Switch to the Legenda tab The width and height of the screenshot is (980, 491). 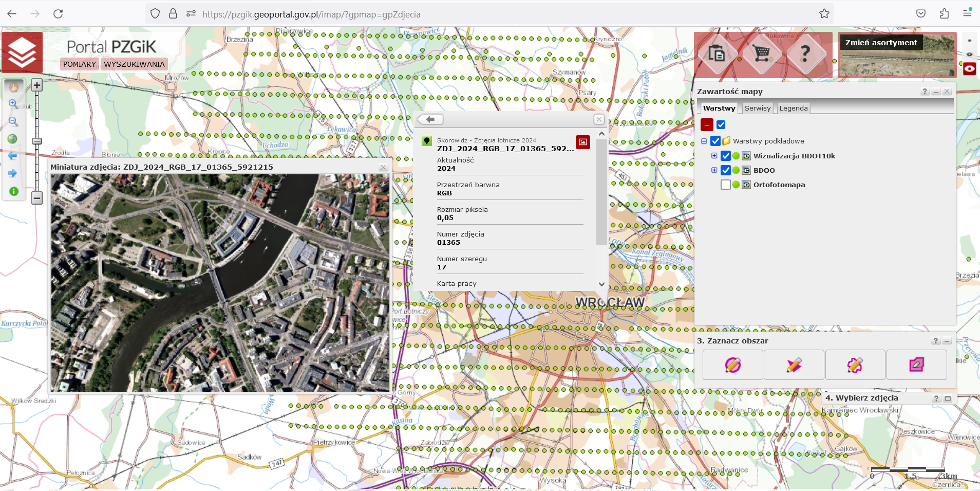pos(794,108)
